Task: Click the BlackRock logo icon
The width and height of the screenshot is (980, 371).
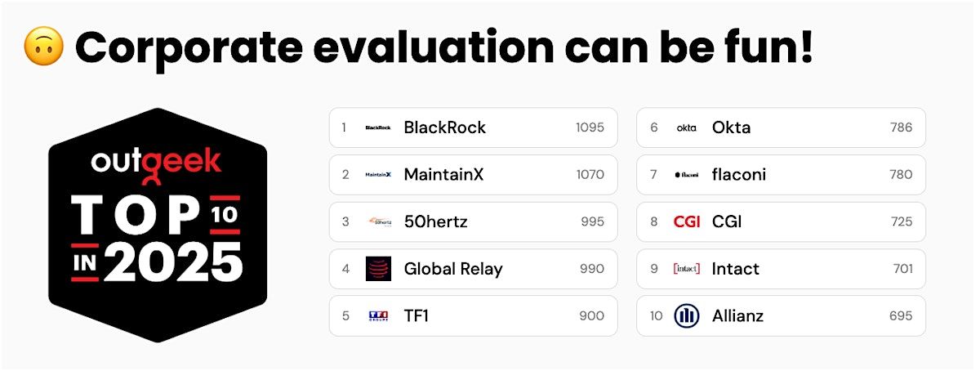Action: [x=378, y=127]
